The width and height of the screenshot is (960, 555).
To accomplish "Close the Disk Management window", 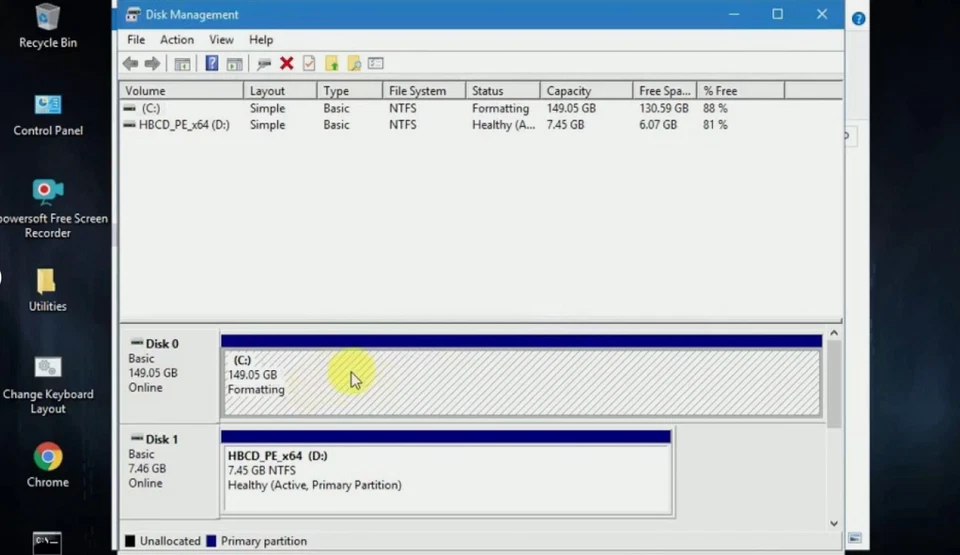I will coord(822,14).
